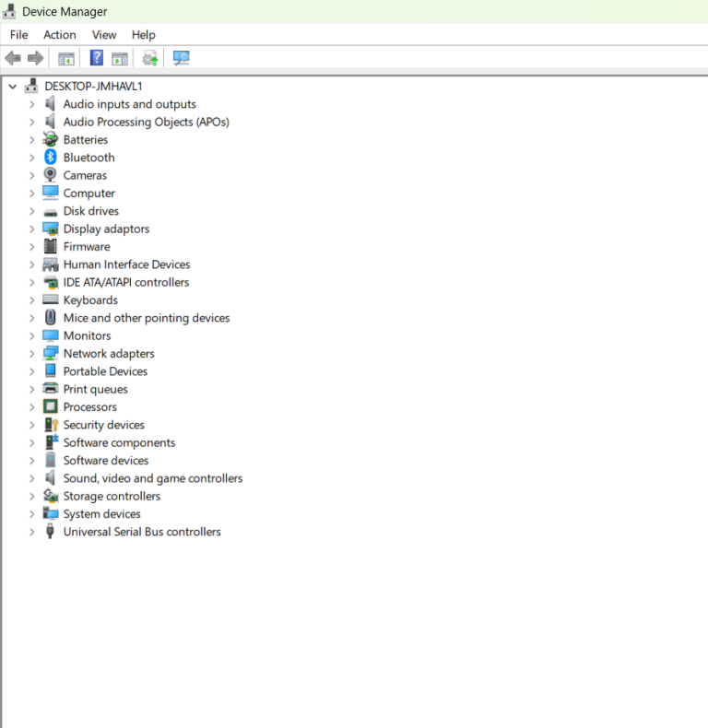Click Scan for hardware changes toolbar icon
708x728 pixels.
pos(181,58)
